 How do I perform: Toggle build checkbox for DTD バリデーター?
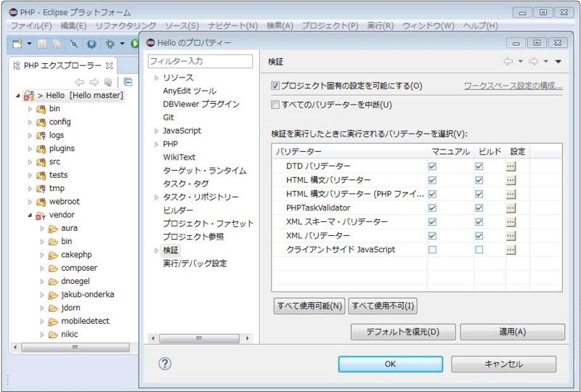(479, 166)
